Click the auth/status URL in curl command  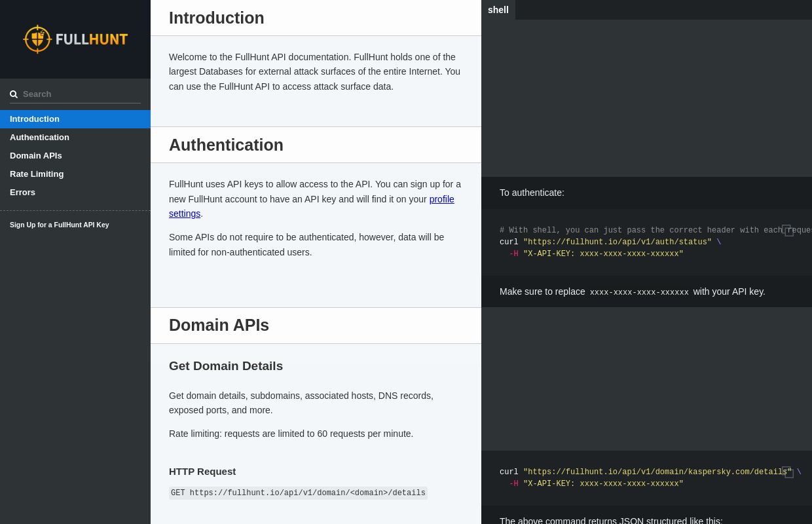pyautogui.click(x=618, y=242)
